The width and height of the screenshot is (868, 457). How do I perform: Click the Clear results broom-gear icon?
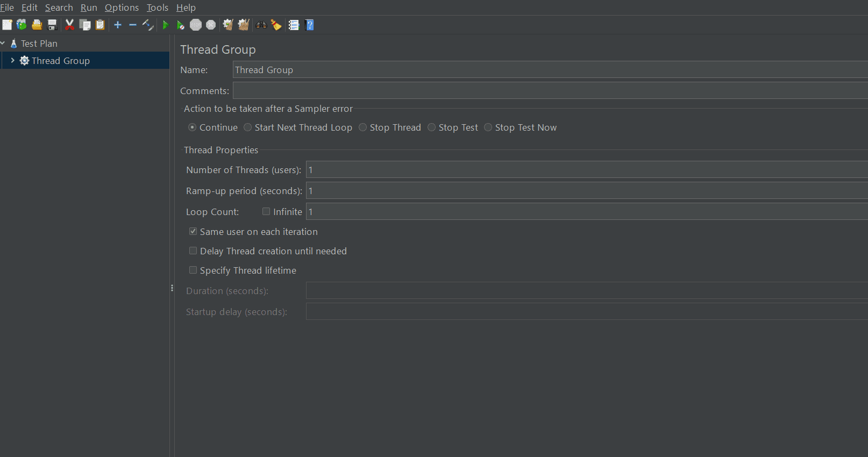coord(228,25)
